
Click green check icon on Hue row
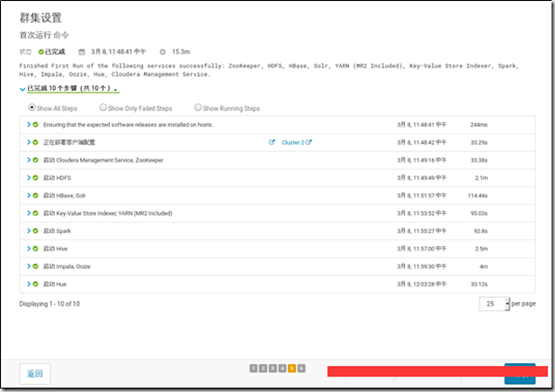pos(36,284)
